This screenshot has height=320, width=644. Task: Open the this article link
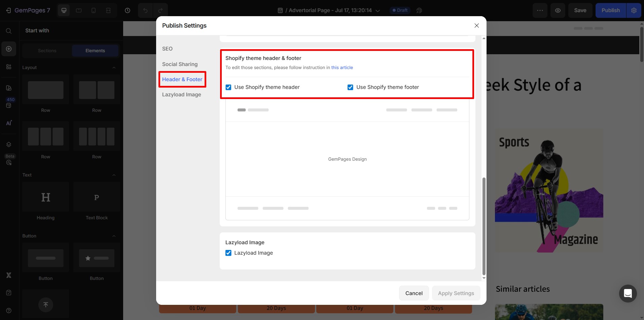[342, 67]
